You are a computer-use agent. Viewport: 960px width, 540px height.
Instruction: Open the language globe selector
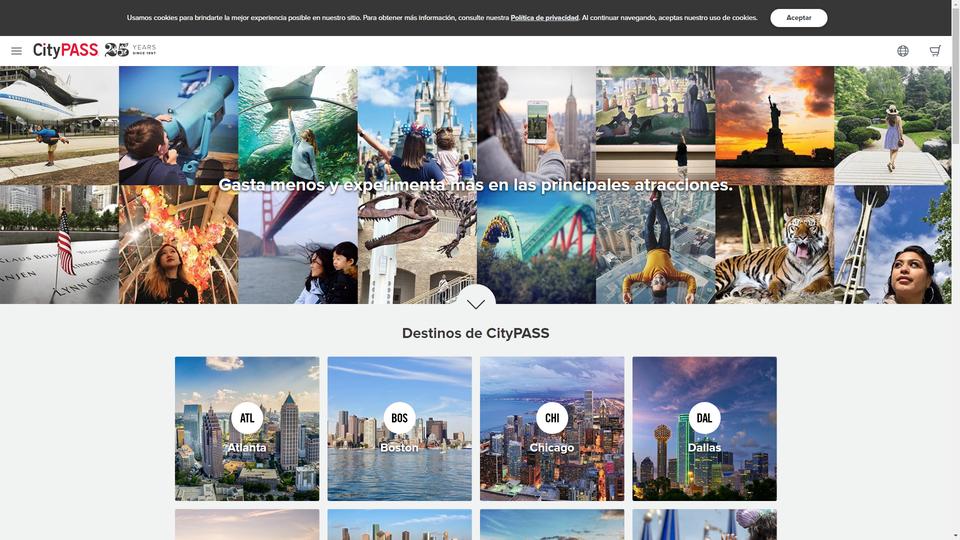902,51
